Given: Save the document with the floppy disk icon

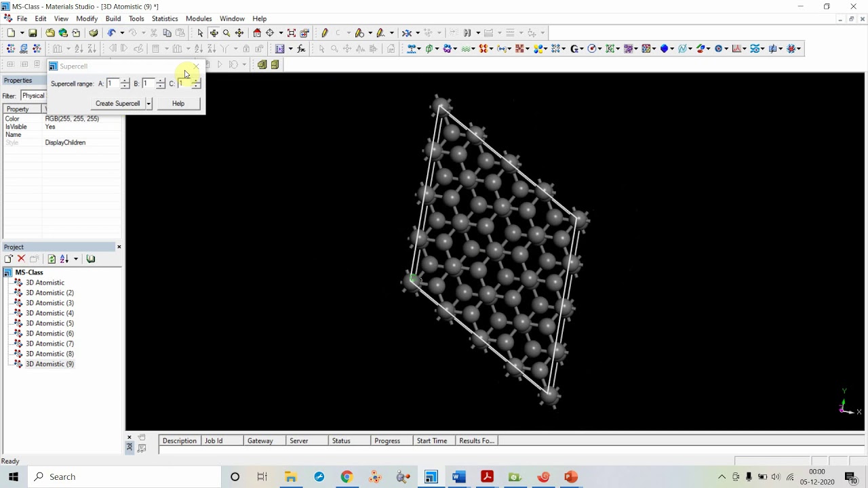Looking at the screenshot, I should pos(33,33).
